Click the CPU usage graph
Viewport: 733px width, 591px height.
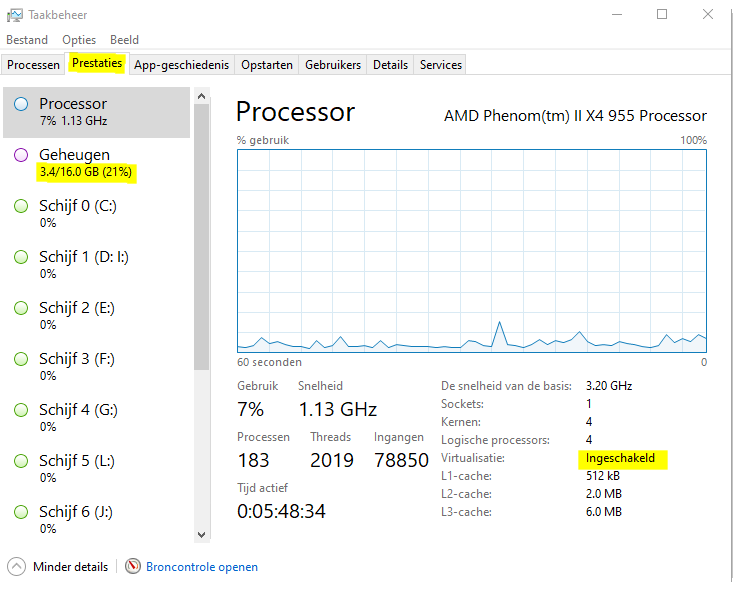click(x=471, y=251)
